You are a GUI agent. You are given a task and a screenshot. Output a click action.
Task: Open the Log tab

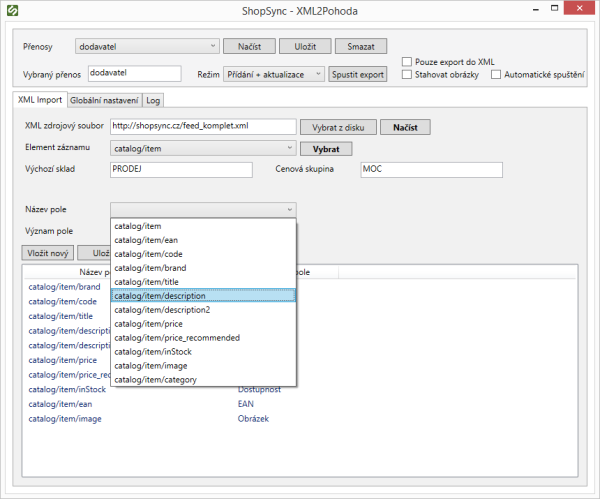pyautogui.click(x=152, y=100)
